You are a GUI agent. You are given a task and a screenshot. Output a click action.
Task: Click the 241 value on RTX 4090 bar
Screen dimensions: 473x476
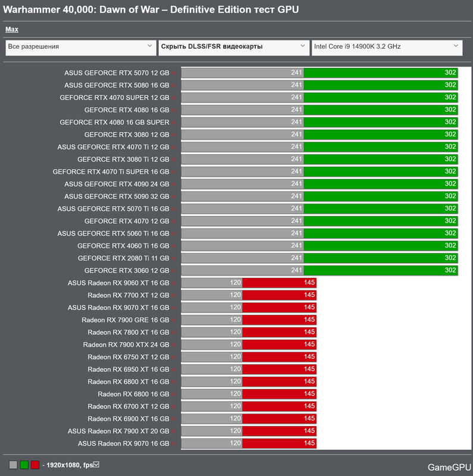(296, 184)
